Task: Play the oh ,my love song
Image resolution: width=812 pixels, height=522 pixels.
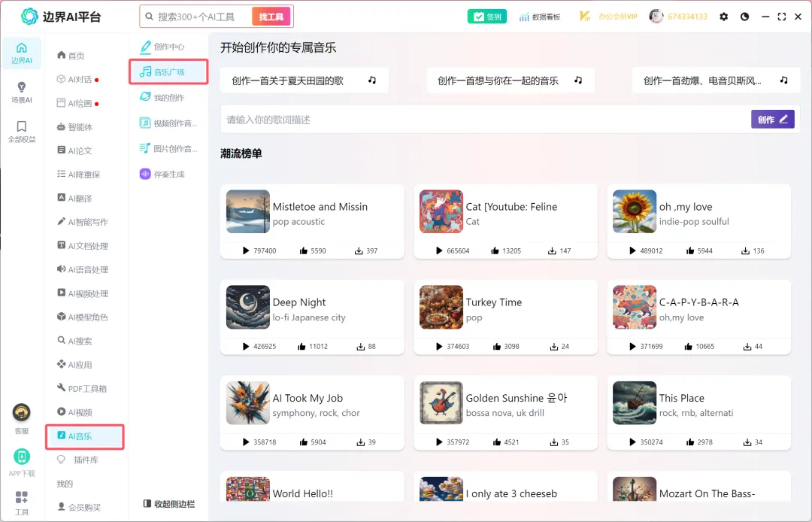Action: [632, 250]
